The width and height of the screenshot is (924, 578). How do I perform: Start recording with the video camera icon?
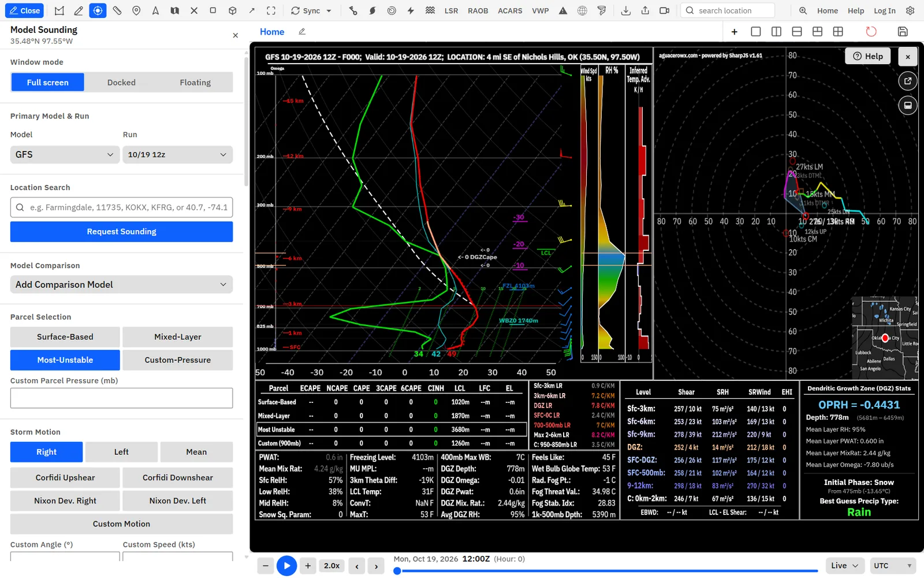point(664,10)
